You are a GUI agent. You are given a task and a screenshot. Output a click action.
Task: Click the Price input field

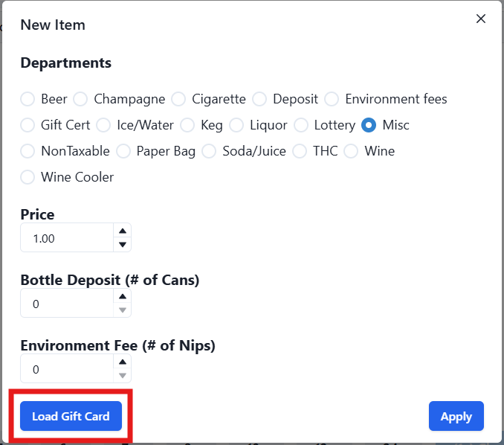click(67, 238)
